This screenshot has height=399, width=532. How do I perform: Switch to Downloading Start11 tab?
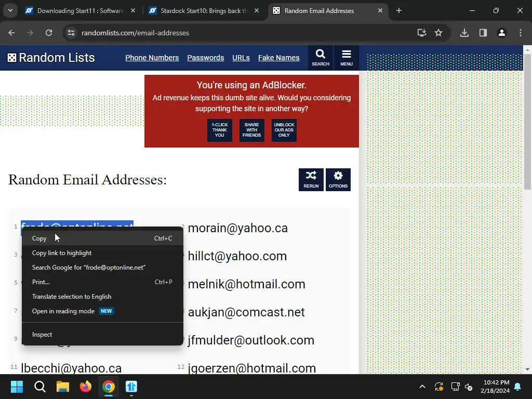79,11
